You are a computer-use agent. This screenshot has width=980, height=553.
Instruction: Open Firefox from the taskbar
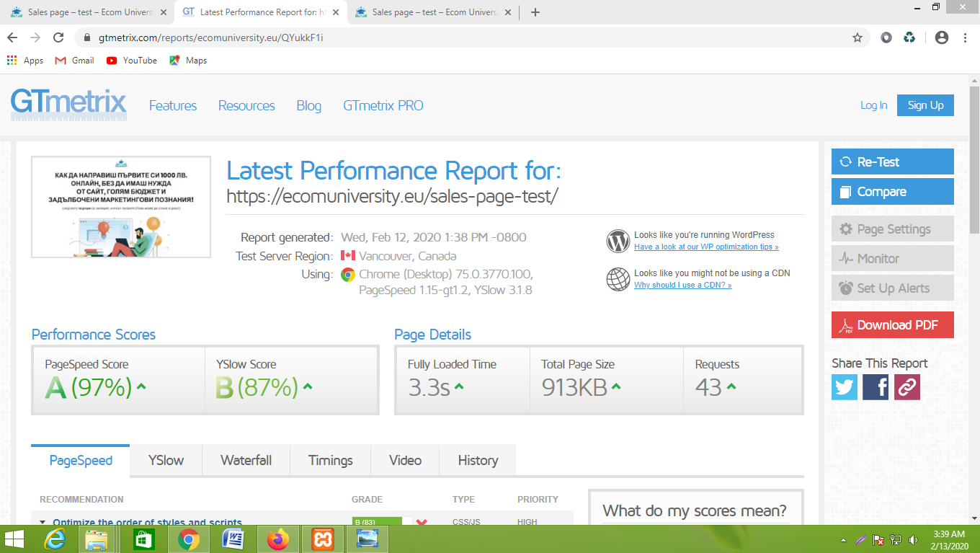pos(277,539)
